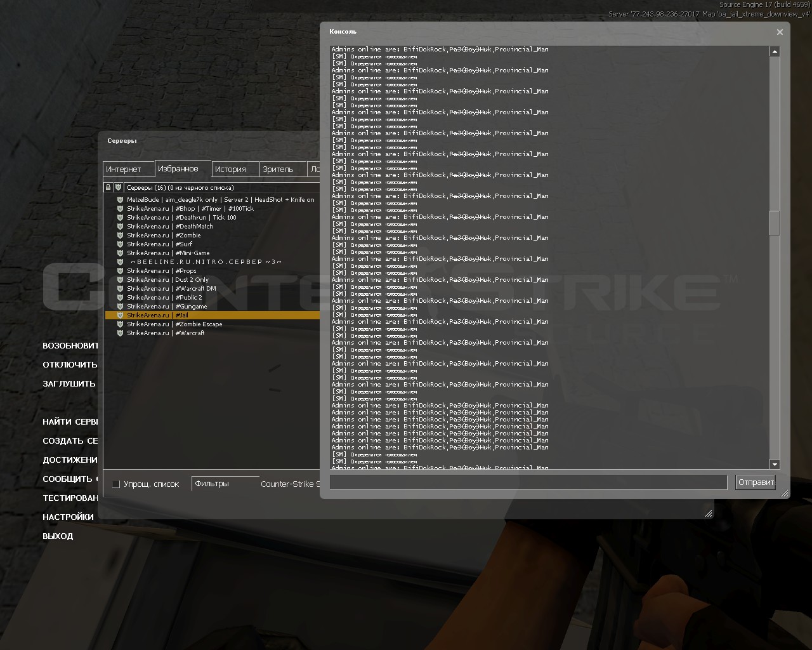Enable the Упрощ. список checkbox
The width and height of the screenshot is (812, 650).
[x=116, y=484]
